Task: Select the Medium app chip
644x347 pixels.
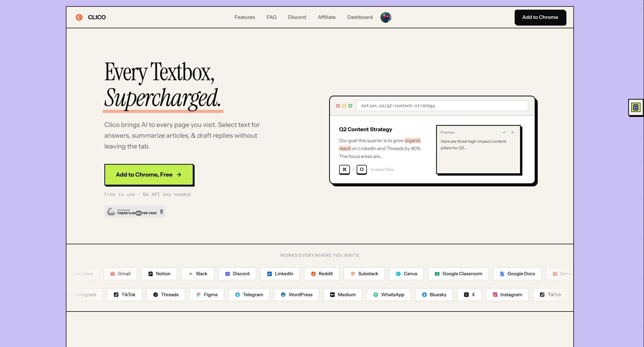Action: (x=343, y=295)
